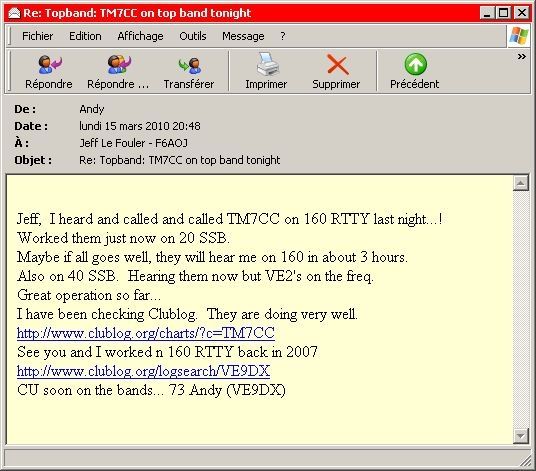Open the Outils menu
The width and height of the screenshot is (536, 471).
[x=193, y=36]
